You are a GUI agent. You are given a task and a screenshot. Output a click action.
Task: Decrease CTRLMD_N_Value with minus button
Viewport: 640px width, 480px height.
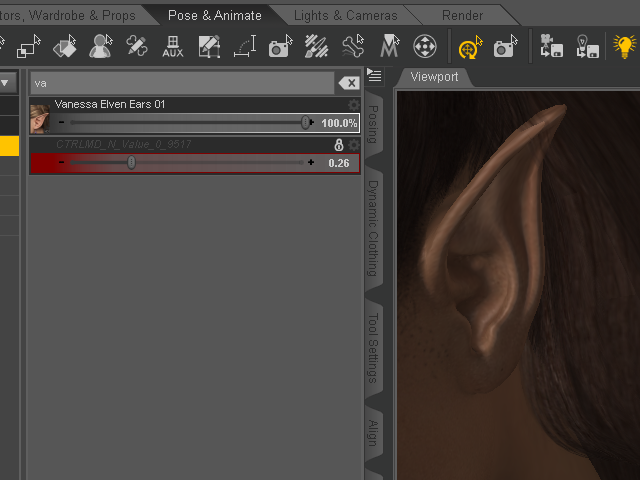[x=61, y=162]
